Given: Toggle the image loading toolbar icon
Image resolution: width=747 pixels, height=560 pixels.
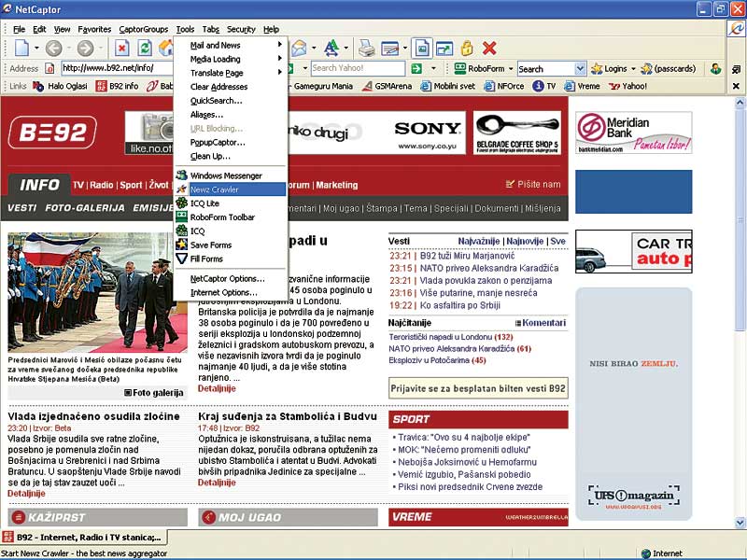Looking at the screenshot, I should coord(422,49).
